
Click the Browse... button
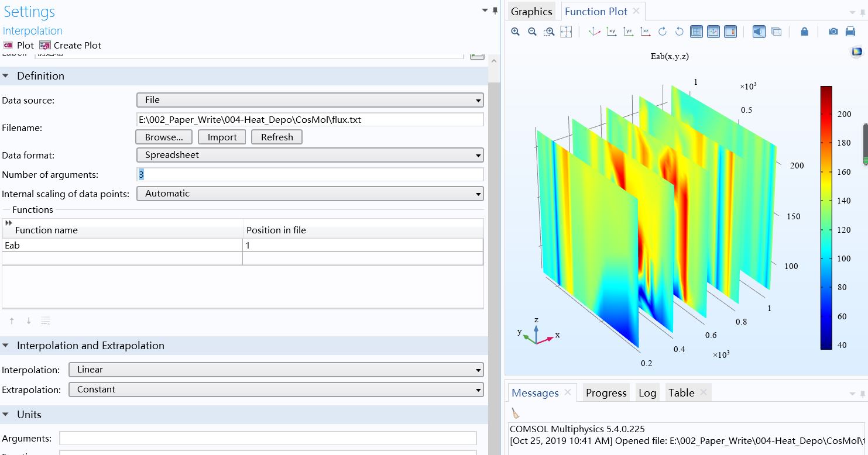point(164,137)
